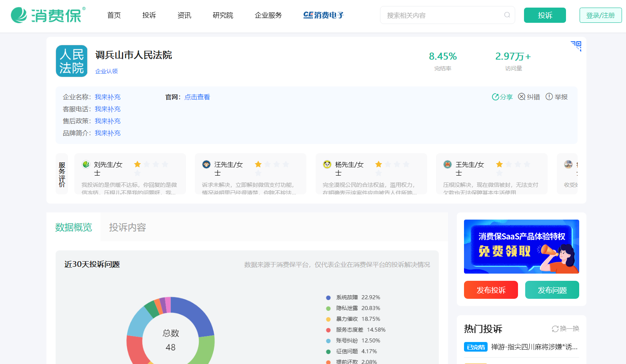Click 征信问题 dark green legend swatch

click(x=328, y=352)
